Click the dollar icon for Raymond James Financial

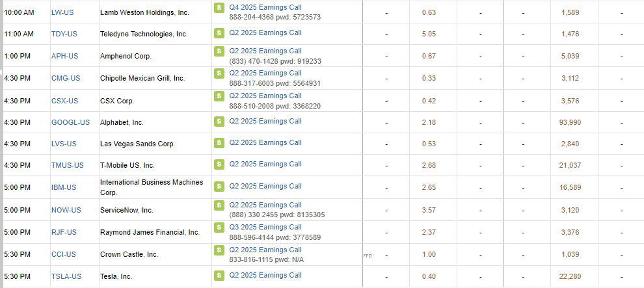[219, 228]
